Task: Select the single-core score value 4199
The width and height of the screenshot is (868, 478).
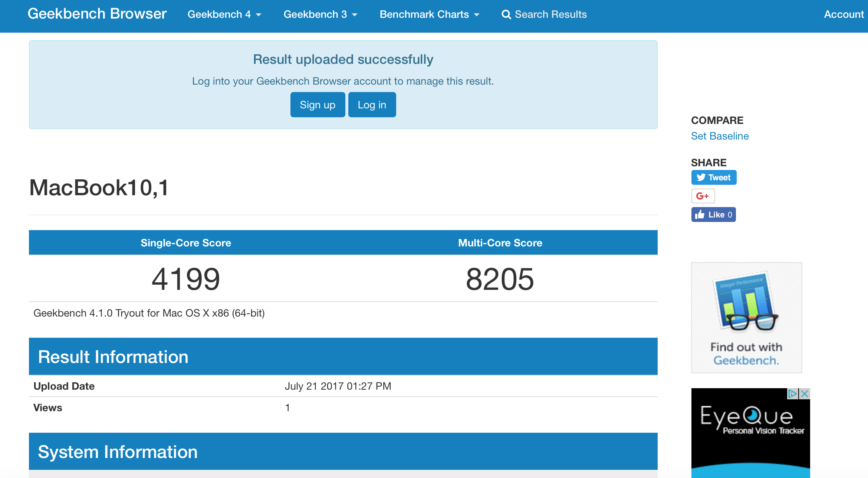Action: [x=186, y=279]
